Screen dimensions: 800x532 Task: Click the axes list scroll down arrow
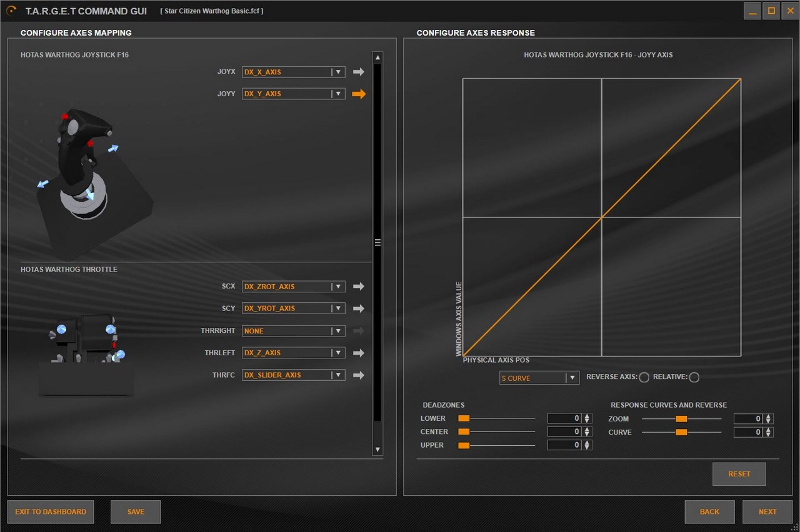coord(377,450)
